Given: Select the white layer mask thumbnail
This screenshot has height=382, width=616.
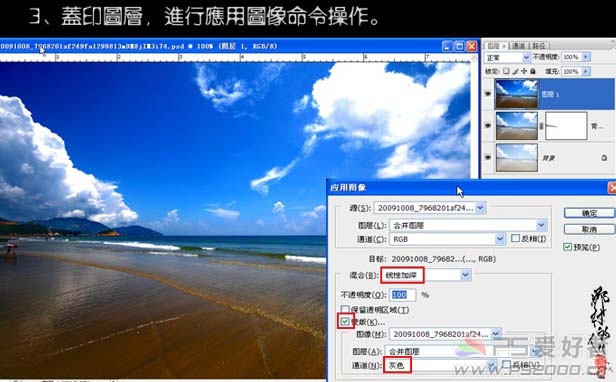Looking at the screenshot, I should 566,126.
